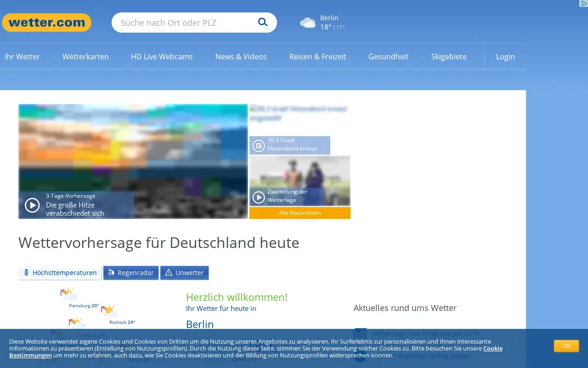Open the News & Videos menu
588x368 pixels.
pos(241,57)
